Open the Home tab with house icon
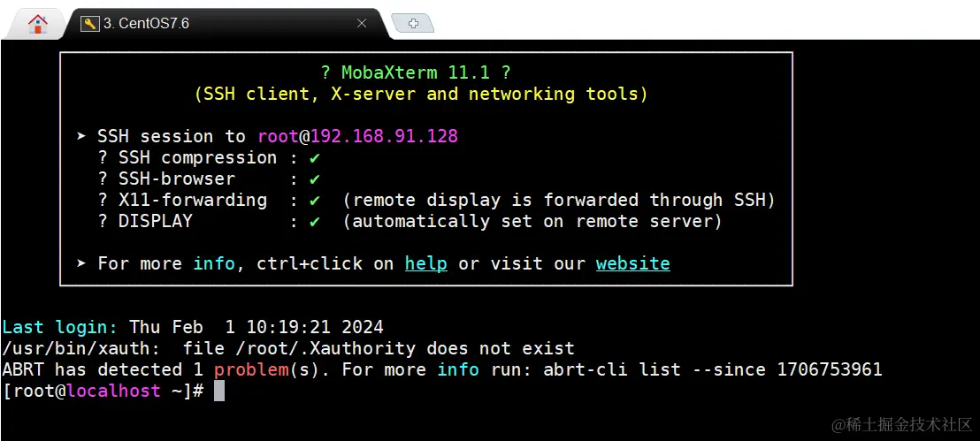Viewport: 980px width, 441px height. (37, 25)
